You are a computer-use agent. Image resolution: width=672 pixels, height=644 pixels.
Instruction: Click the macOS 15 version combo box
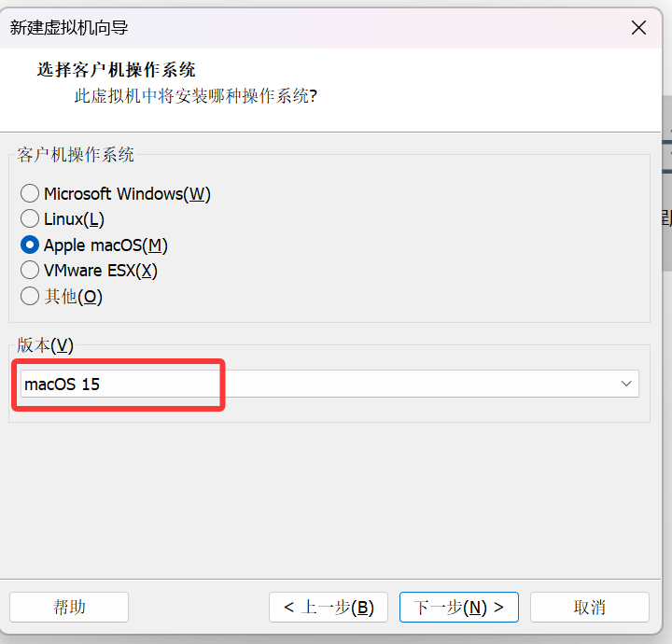[x=317, y=384]
